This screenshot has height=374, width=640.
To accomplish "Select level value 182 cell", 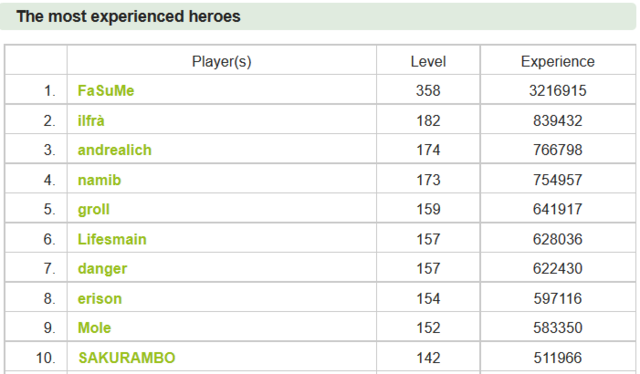I will coord(428,121).
